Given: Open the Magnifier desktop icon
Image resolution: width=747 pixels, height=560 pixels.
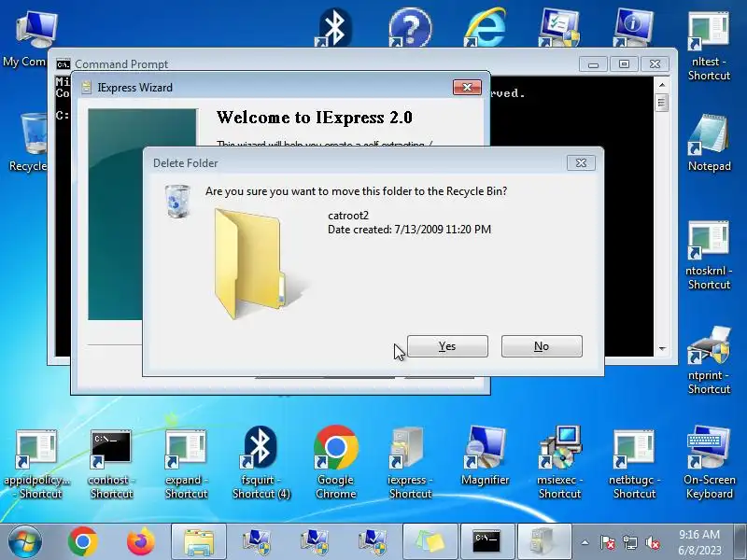Looking at the screenshot, I should [x=485, y=456].
